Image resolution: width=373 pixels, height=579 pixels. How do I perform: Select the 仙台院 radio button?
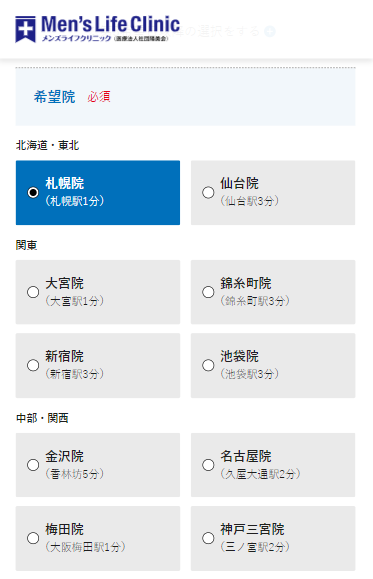[208, 192]
